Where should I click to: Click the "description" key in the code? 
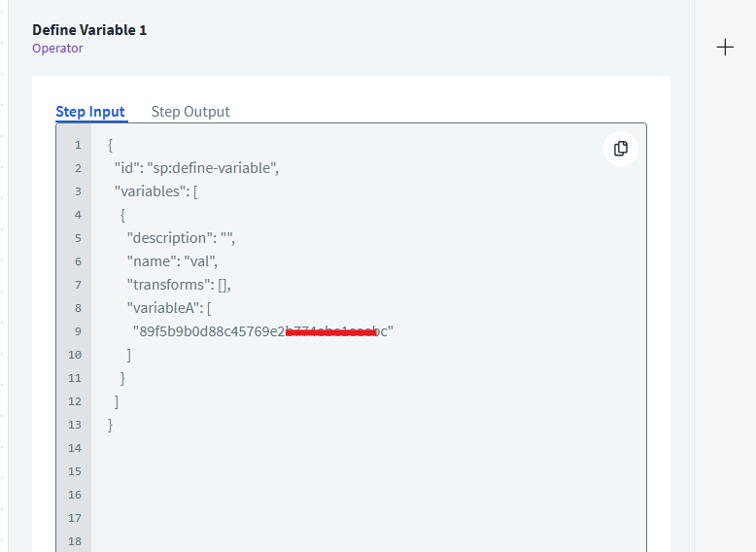pyautogui.click(x=170, y=238)
